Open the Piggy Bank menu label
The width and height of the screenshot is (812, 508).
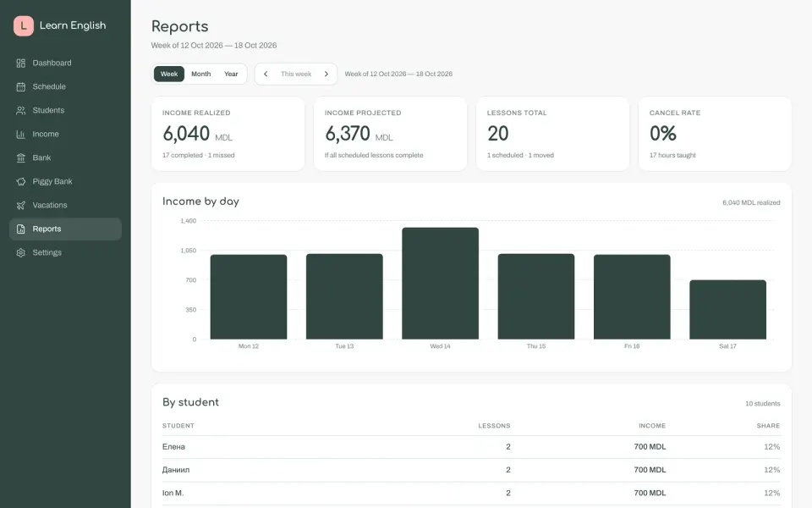[52, 181]
